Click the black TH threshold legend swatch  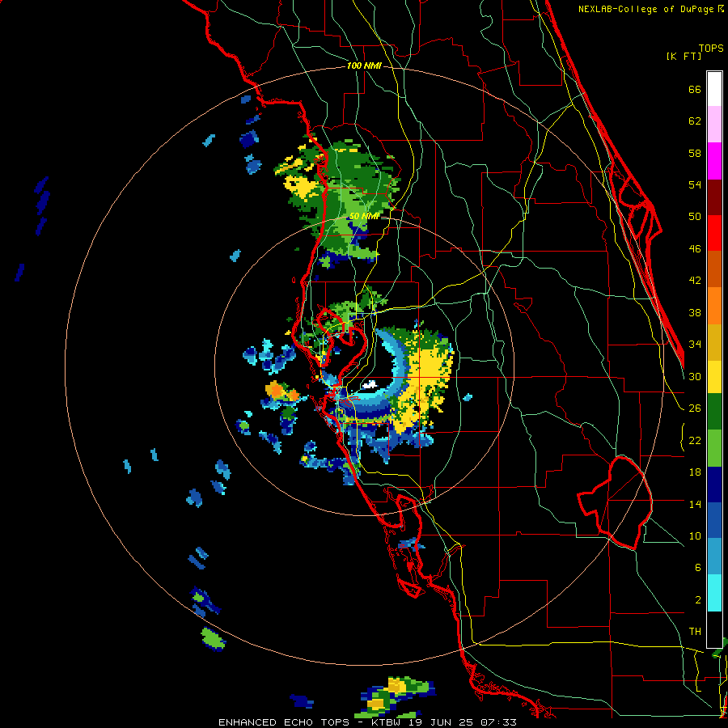(714, 629)
